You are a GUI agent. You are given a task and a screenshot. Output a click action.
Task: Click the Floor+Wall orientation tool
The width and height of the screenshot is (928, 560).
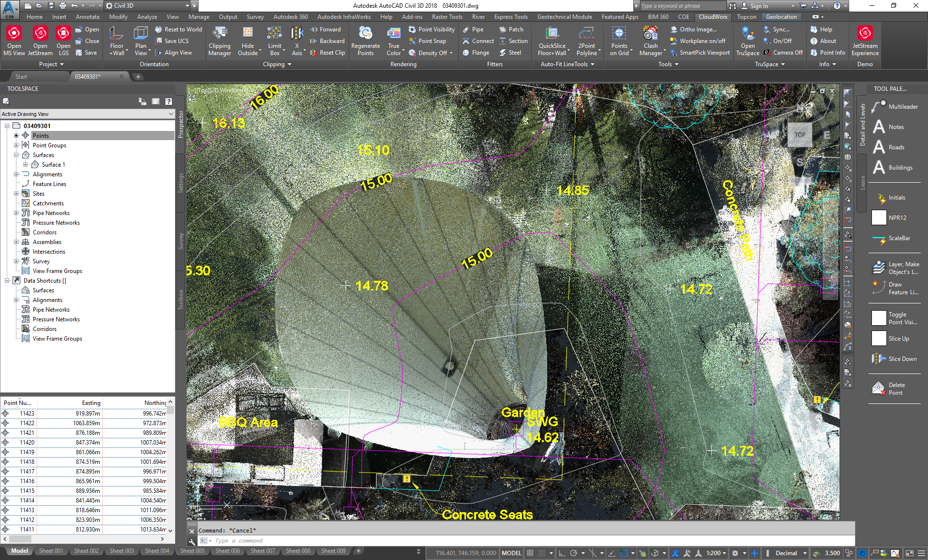coord(117,41)
